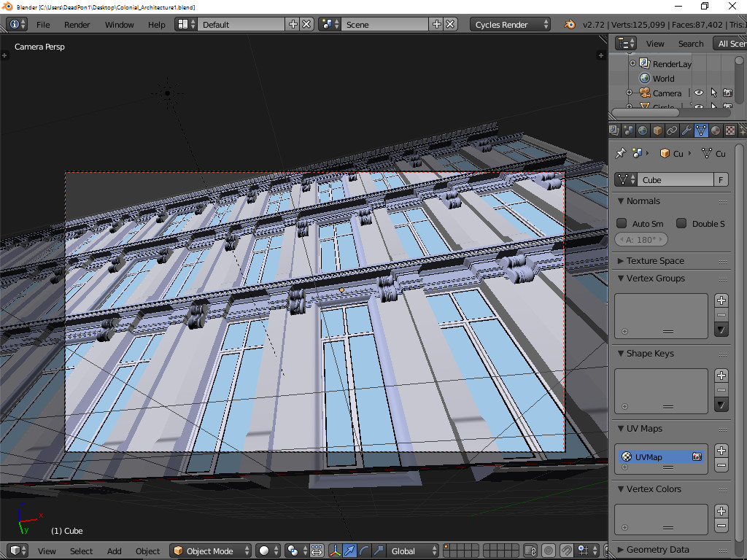747x560 pixels.
Task: Toggle manipulate center points button
Action: coord(317,551)
